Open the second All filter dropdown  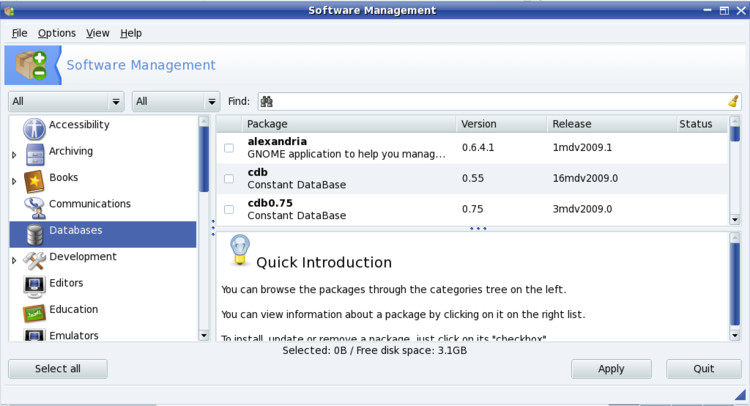point(176,101)
